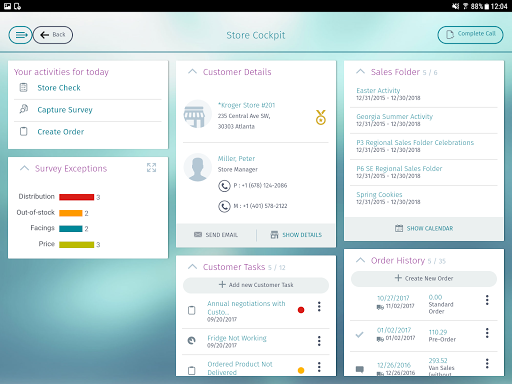Tick the Ordered Product Not Delivered checkbox
Viewport: 512px width, 384px height.
coord(192,370)
